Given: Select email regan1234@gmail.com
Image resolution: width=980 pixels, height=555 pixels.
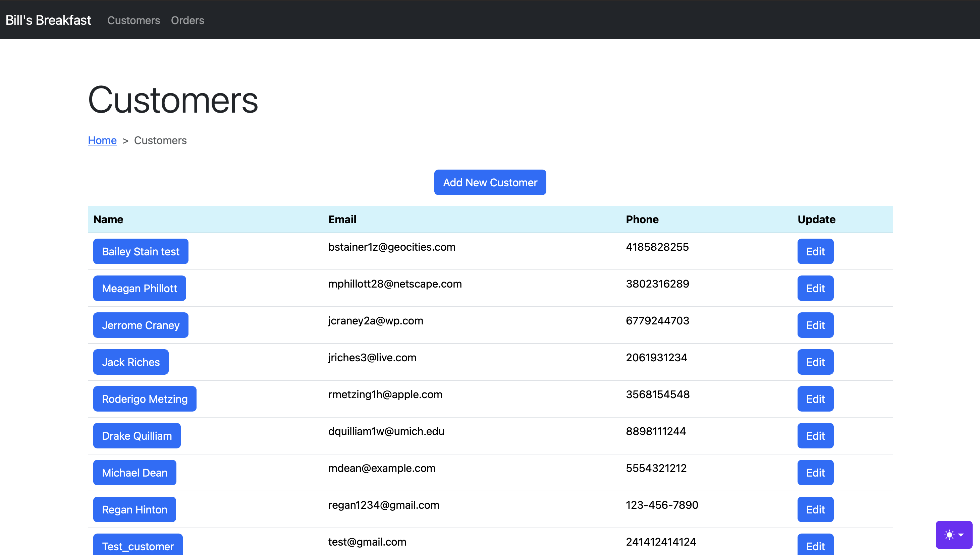Looking at the screenshot, I should click(384, 505).
